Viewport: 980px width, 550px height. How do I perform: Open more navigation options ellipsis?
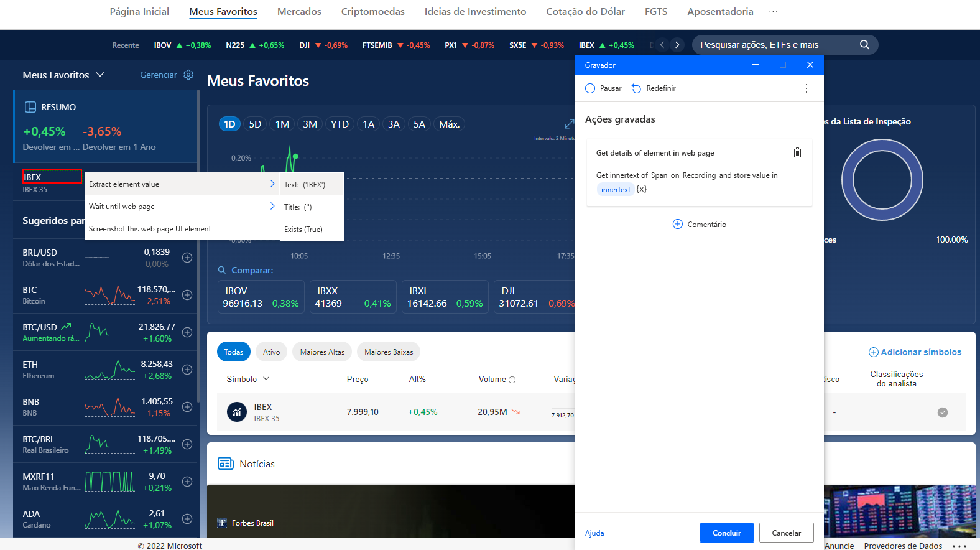click(x=773, y=12)
